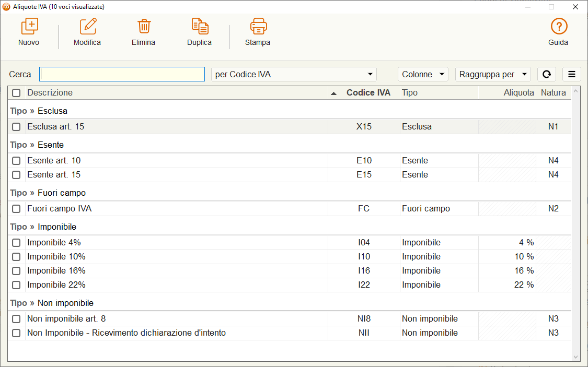Viewport: 588px width, 367px height.
Task: Check the box for Esente art. 15
Action: (x=16, y=175)
